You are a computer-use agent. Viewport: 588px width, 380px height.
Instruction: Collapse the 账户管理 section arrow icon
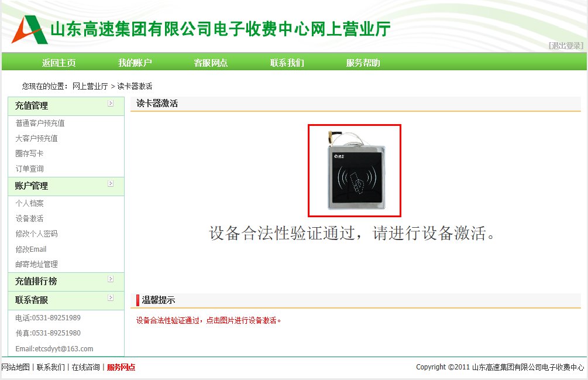(111, 183)
